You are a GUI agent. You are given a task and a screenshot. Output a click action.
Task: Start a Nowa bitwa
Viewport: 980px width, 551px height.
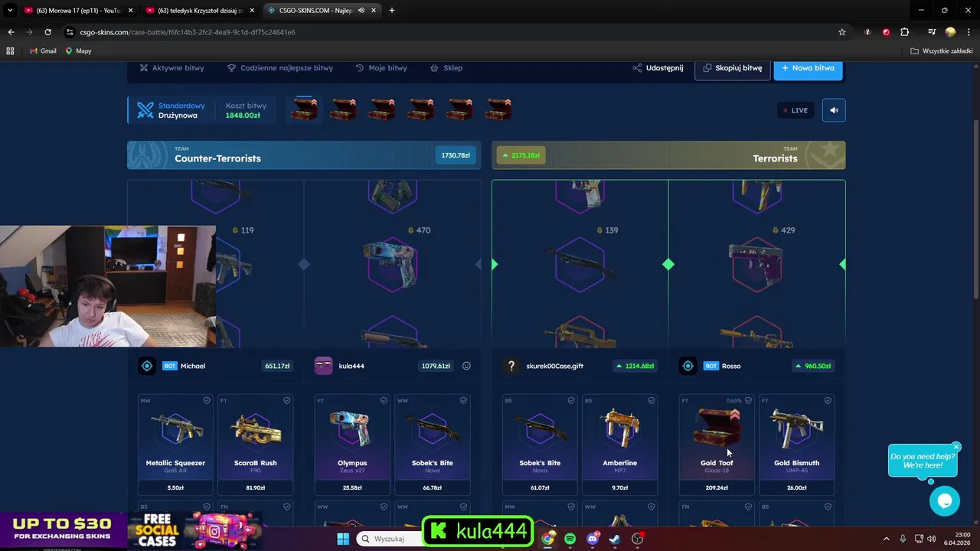tap(808, 68)
